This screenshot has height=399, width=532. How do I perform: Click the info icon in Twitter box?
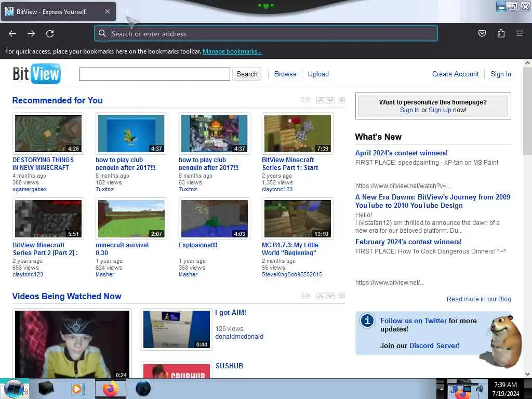click(x=367, y=320)
